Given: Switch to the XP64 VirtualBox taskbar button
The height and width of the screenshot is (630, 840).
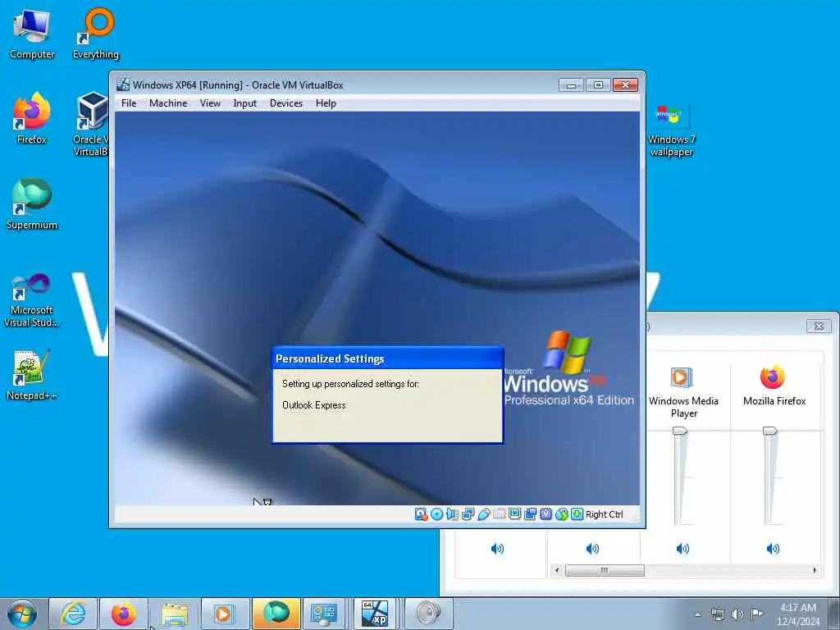Looking at the screenshot, I should coord(374,614).
